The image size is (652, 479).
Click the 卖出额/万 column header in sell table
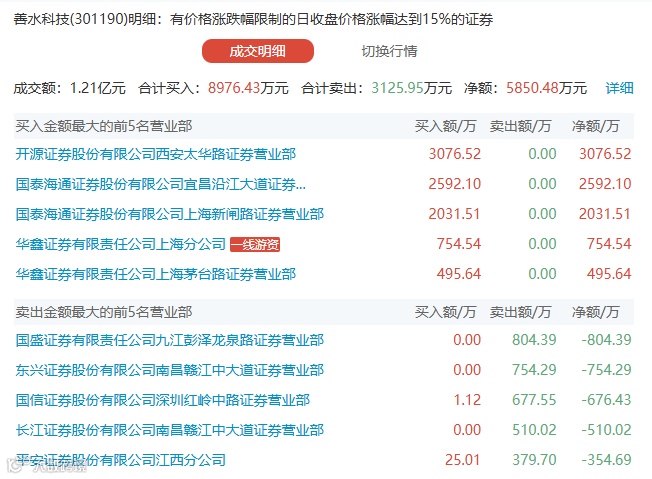pos(520,312)
